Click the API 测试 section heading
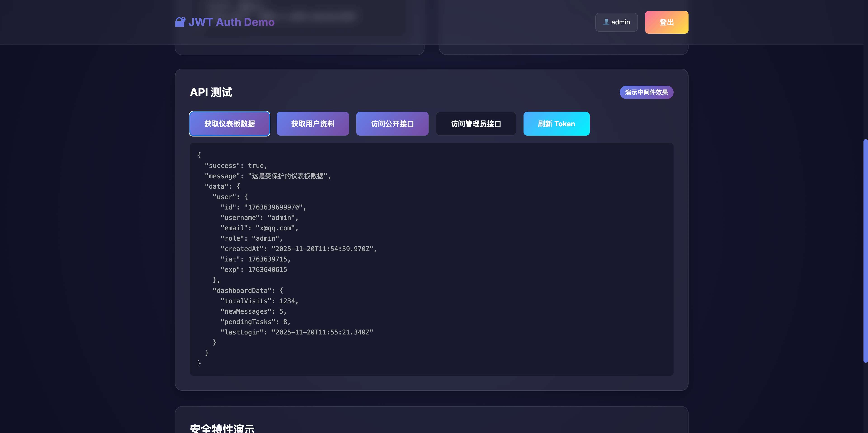The height and width of the screenshot is (433, 868). click(x=211, y=92)
